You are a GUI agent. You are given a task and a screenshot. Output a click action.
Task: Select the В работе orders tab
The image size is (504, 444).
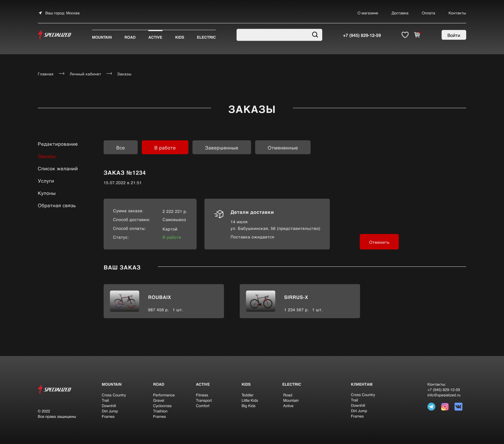pos(165,147)
